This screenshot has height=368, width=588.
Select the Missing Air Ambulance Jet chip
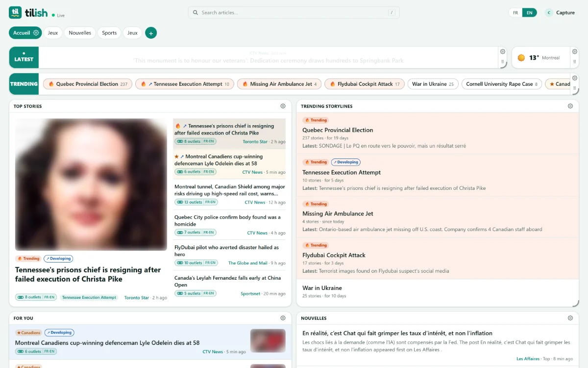pos(279,84)
